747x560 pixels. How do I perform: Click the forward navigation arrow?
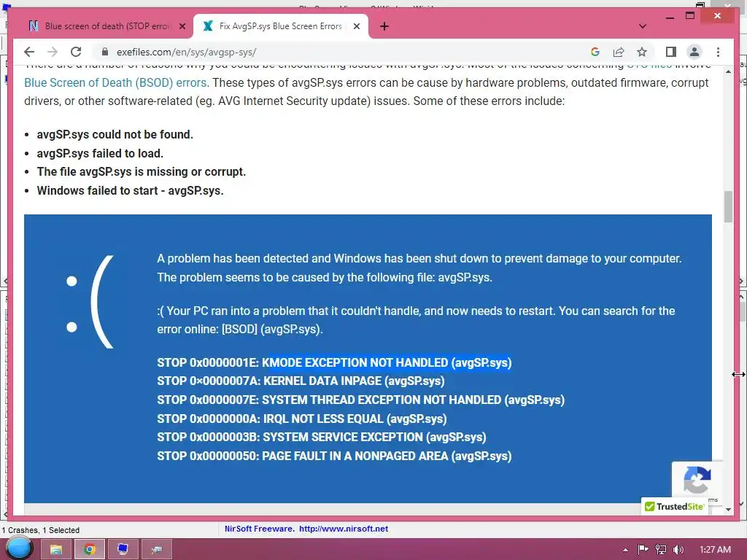pos(53,52)
